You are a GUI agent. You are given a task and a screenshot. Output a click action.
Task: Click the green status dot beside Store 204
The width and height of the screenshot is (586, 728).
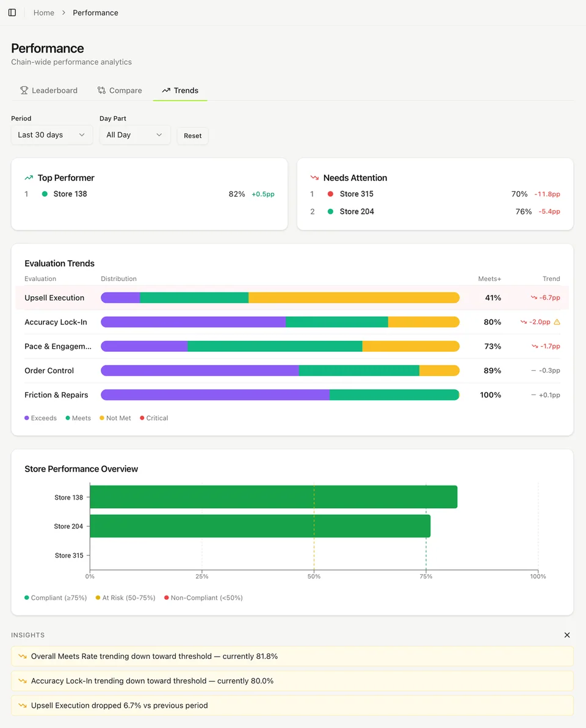[x=330, y=211]
